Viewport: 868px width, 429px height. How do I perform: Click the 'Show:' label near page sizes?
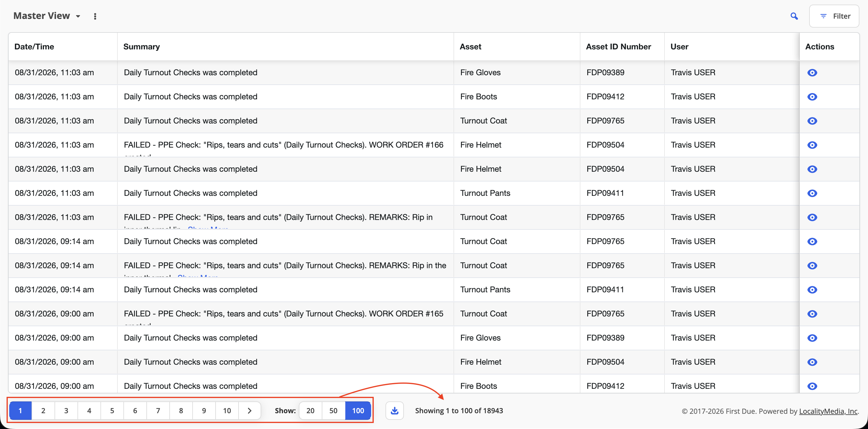tap(285, 410)
